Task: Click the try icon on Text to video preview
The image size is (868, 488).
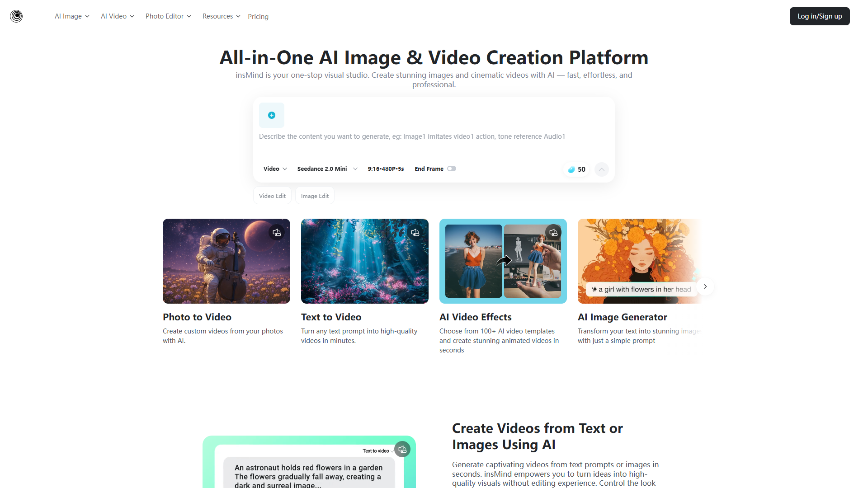Action: coord(402,449)
